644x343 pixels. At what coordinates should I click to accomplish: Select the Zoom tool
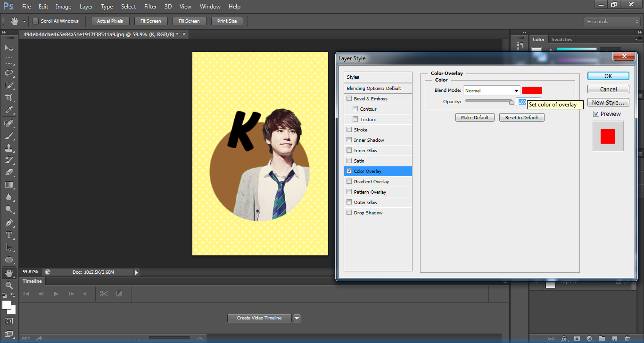pyautogui.click(x=9, y=285)
